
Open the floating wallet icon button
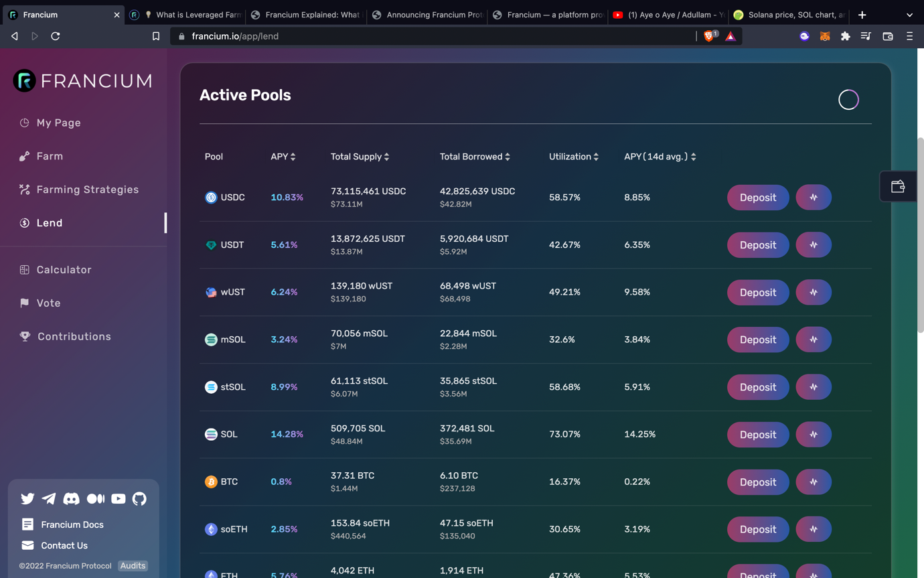pos(899,187)
